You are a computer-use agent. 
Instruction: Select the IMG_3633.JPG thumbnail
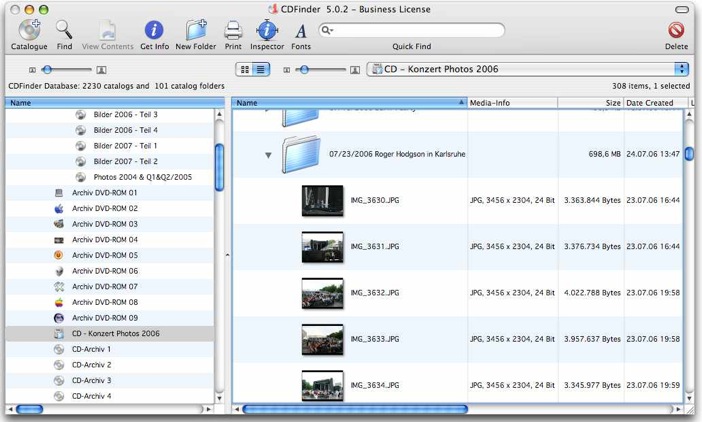322,339
